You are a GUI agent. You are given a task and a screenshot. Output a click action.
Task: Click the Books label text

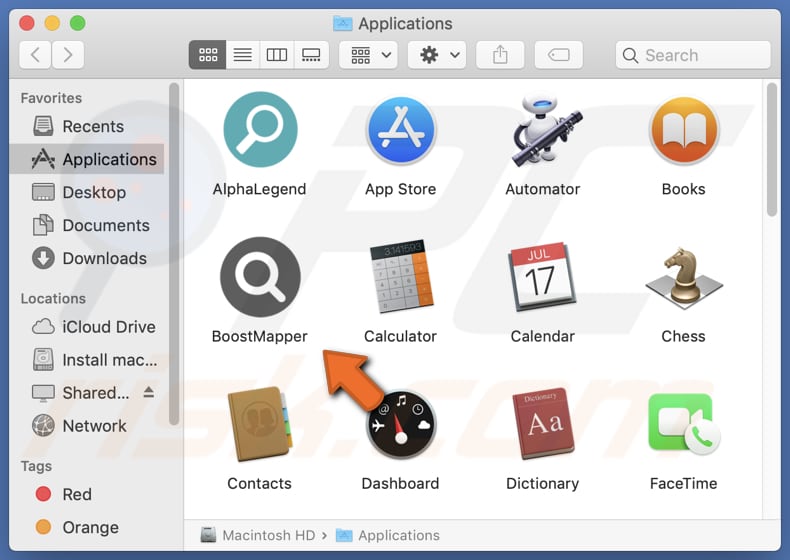click(x=684, y=189)
